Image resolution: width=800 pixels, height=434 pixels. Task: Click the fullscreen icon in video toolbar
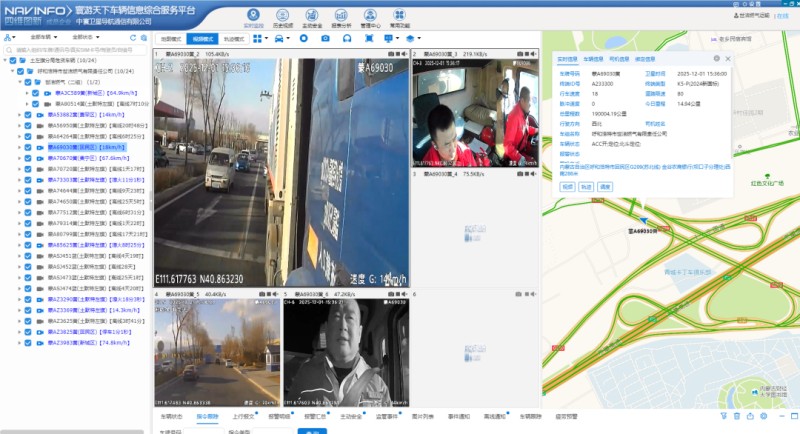(x=368, y=38)
